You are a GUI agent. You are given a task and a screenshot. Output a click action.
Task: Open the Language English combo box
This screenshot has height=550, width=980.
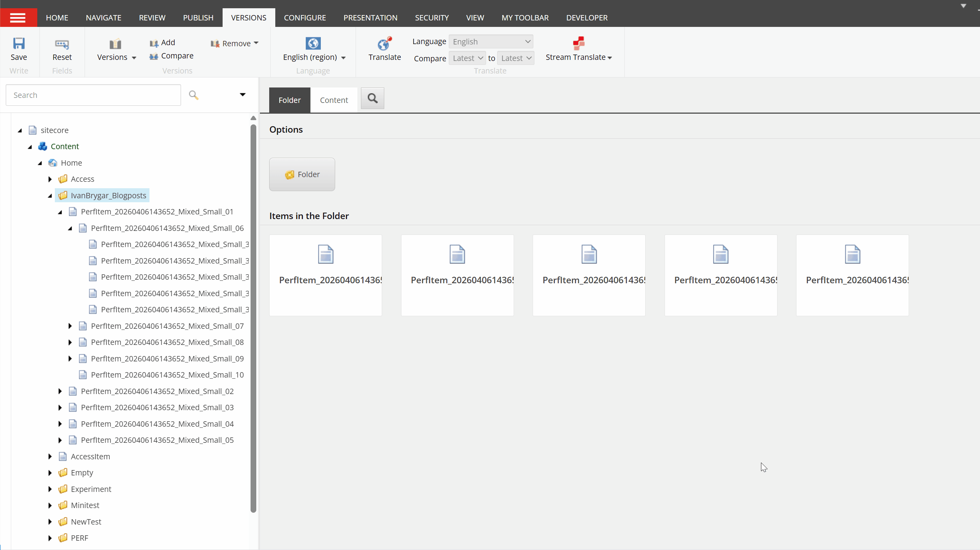coord(490,42)
